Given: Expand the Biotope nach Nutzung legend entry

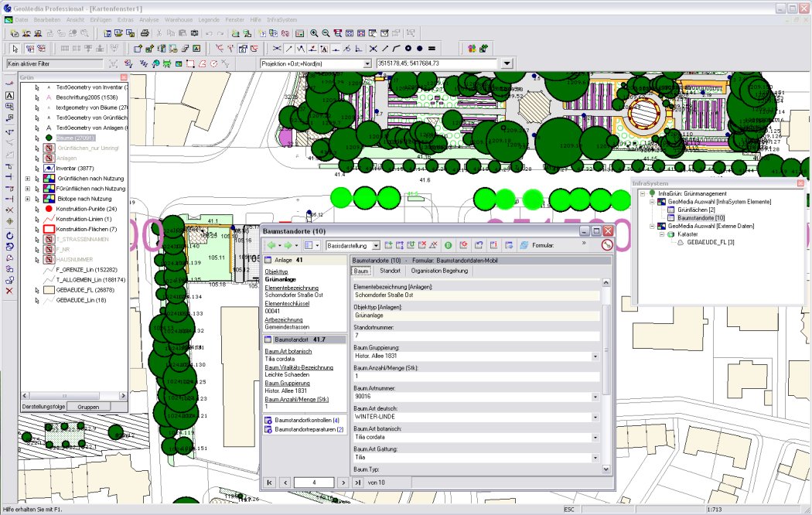Looking at the screenshot, I should point(28,199).
